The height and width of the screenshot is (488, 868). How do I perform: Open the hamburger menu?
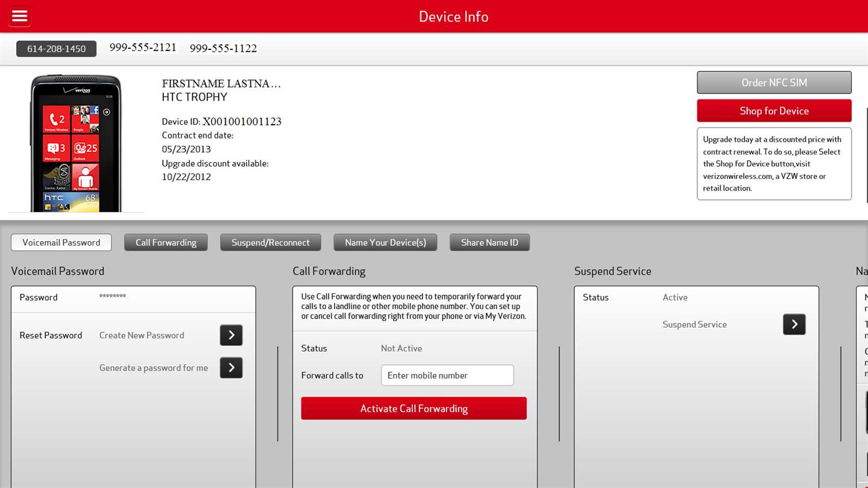point(19,16)
